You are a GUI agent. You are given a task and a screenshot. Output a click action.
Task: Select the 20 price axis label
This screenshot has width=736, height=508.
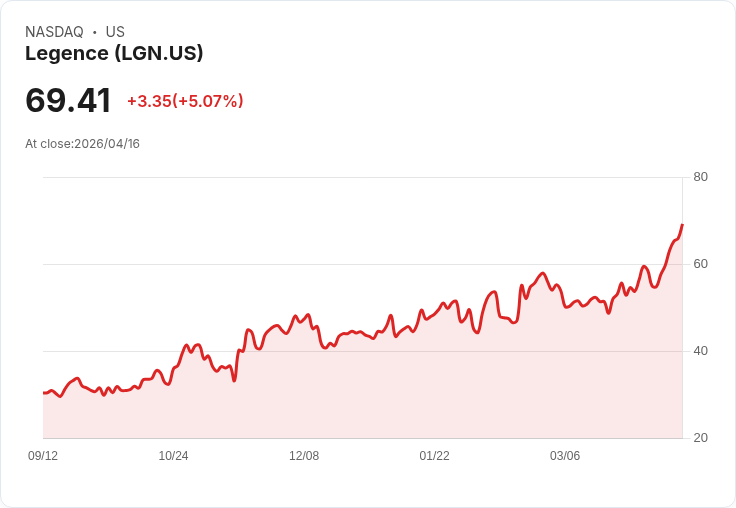pyautogui.click(x=700, y=438)
